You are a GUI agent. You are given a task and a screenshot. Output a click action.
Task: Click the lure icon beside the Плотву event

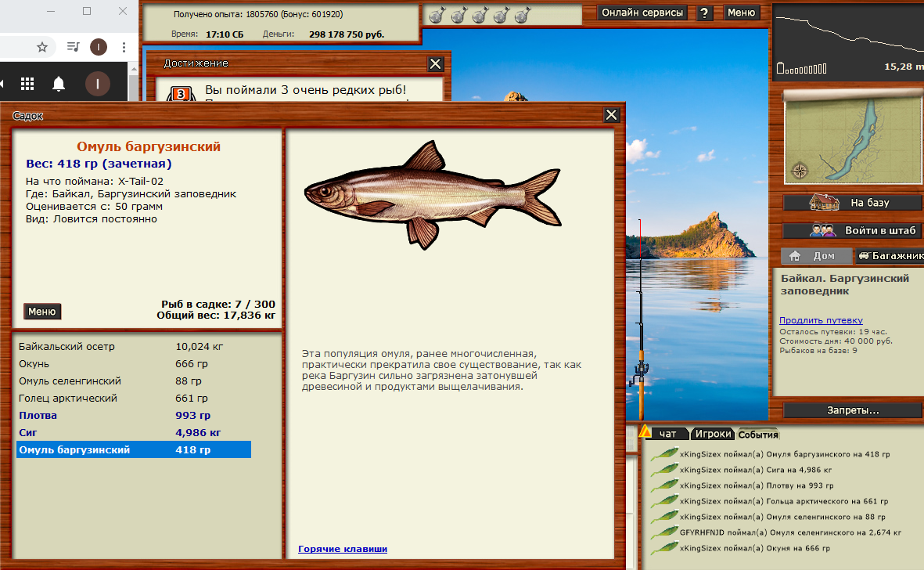point(664,485)
